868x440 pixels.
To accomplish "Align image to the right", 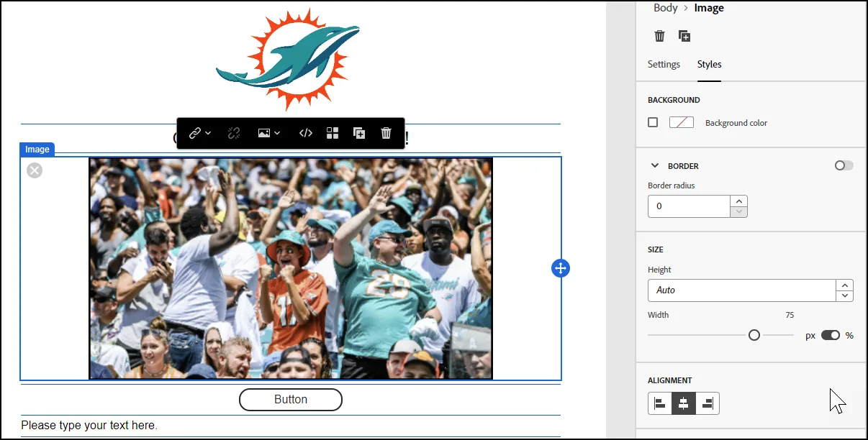I will 707,403.
